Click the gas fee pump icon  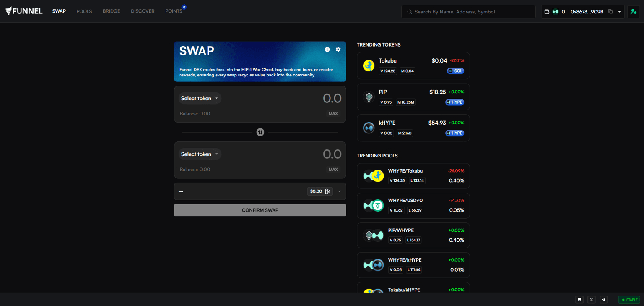pyautogui.click(x=327, y=191)
